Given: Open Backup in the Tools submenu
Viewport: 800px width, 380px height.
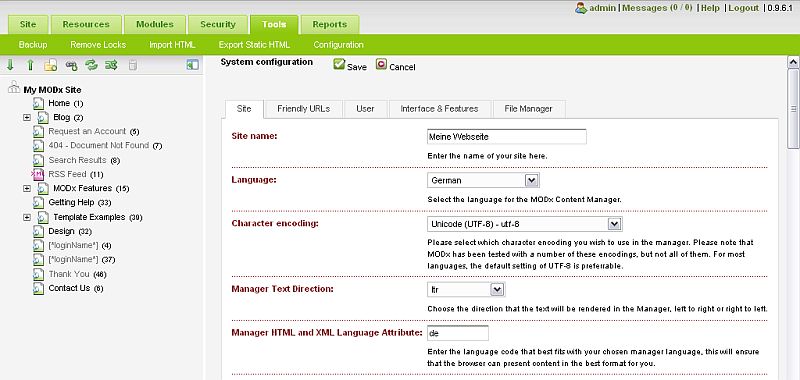Looking at the screenshot, I should pos(33,45).
